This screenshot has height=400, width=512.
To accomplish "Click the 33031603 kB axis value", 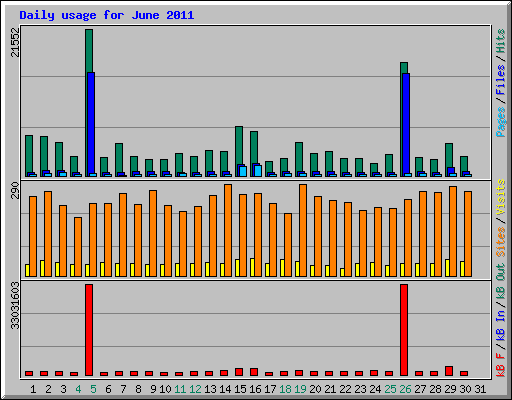I will coord(16,306).
